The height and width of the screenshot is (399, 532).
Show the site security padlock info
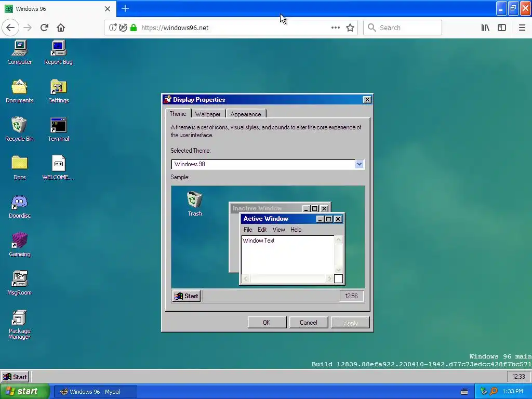point(134,28)
